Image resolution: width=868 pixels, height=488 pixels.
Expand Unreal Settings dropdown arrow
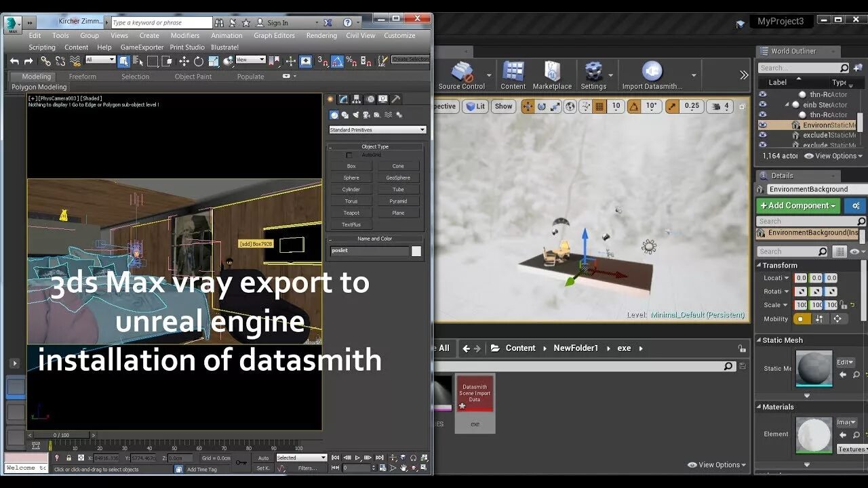pyautogui.click(x=610, y=75)
